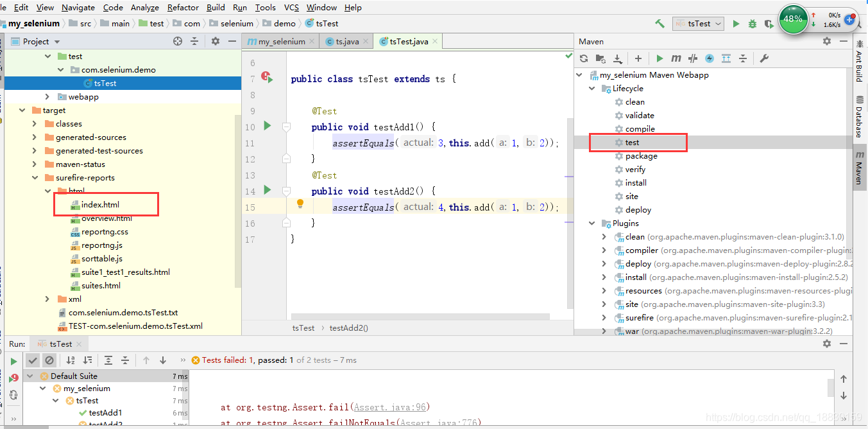This screenshot has width=868, height=429.
Task: Rerun failed tests in Run panel
Action: point(13,379)
